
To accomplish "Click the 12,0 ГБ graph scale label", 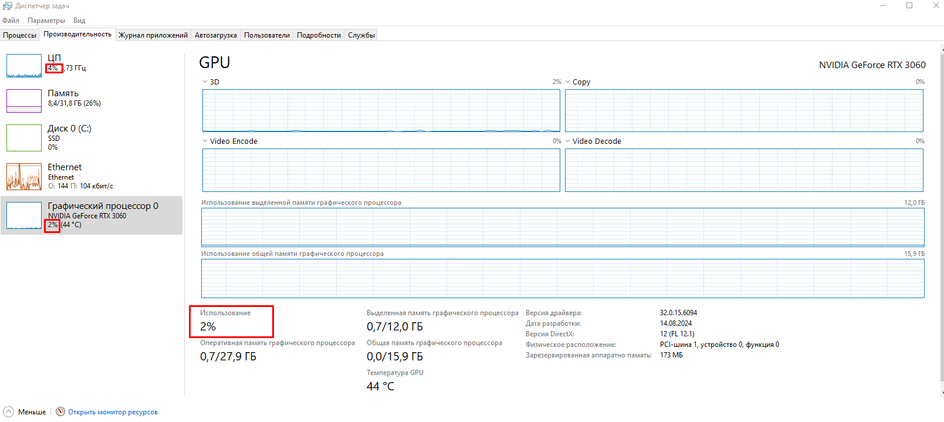I will pos(914,203).
